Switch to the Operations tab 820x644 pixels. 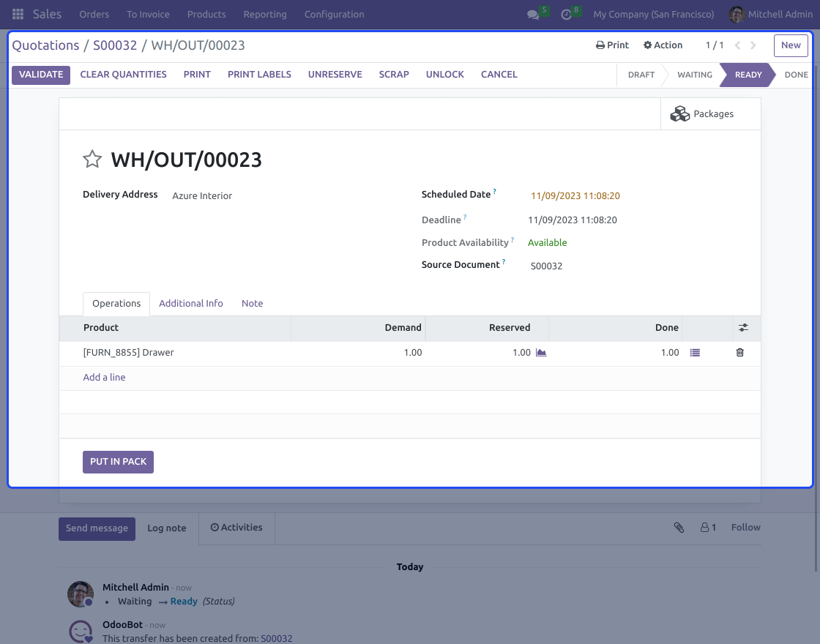point(116,304)
